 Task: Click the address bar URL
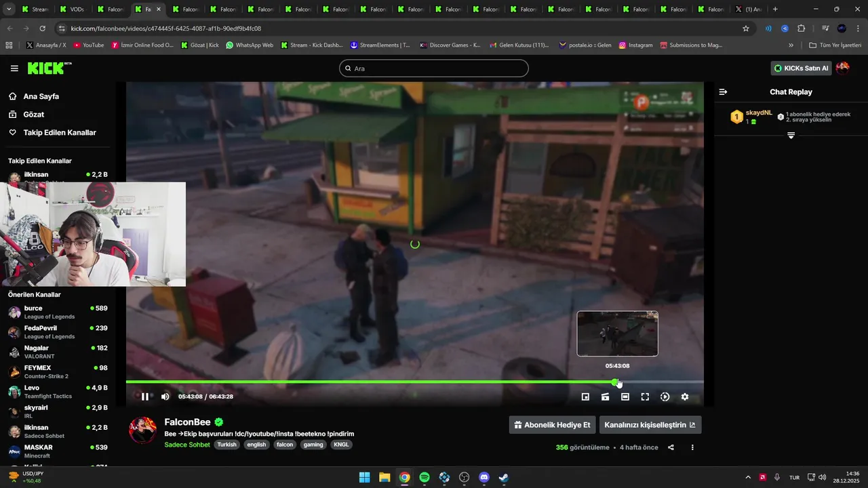166,28
